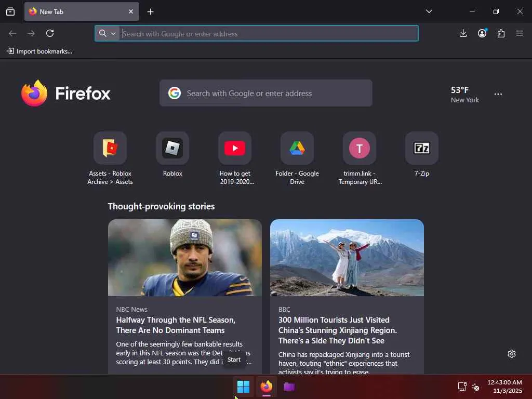Screen dimensions: 532x399
Task: Open the application hamburger menu
Action: coord(520,33)
